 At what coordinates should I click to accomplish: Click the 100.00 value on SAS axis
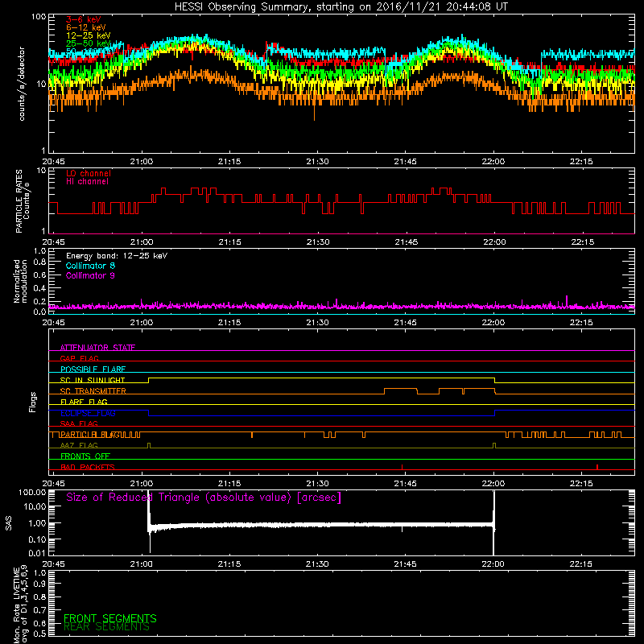point(32,492)
